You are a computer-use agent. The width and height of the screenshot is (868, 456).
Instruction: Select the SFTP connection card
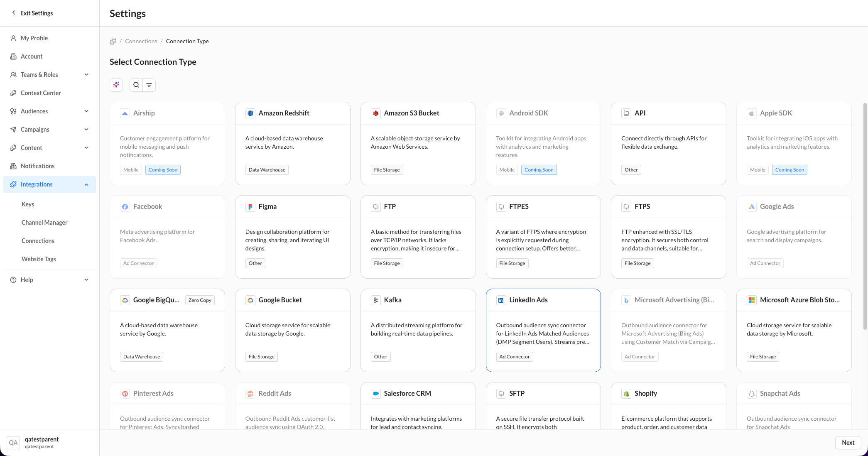543,406
